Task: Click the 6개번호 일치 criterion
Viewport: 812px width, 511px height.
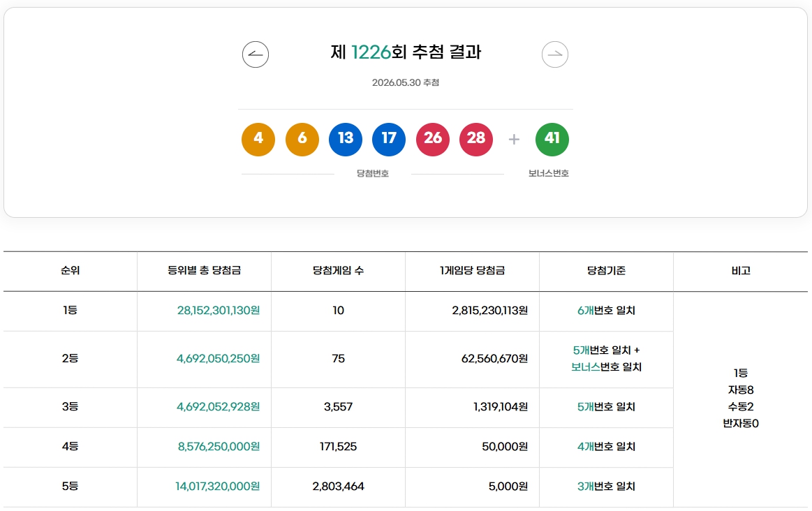Action: [x=607, y=310]
